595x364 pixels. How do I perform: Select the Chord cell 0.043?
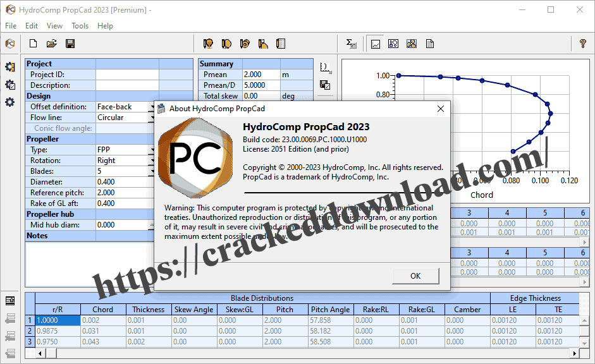(x=103, y=342)
